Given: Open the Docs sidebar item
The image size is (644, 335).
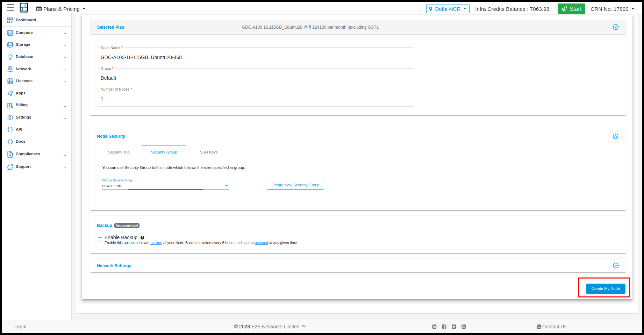Looking at the screenshot, I should coord(21,142).
